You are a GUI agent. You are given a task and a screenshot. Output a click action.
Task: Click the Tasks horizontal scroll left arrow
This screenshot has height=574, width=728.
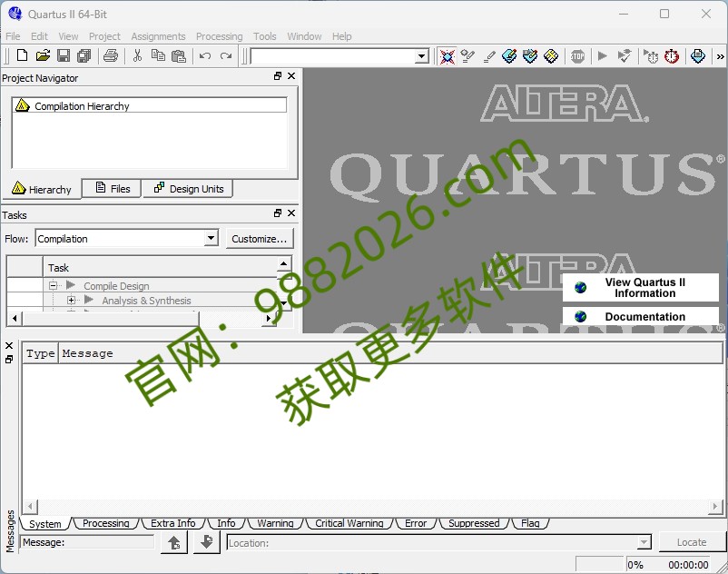[15, 318]
